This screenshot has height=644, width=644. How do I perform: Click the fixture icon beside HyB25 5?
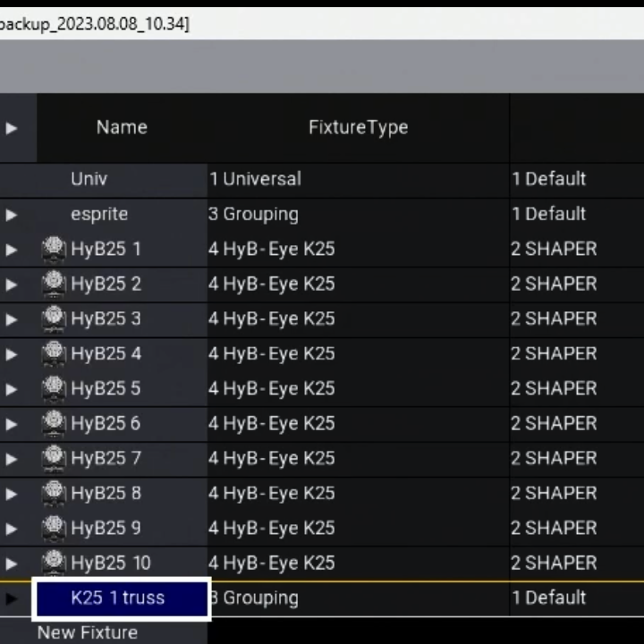[54, 388]
